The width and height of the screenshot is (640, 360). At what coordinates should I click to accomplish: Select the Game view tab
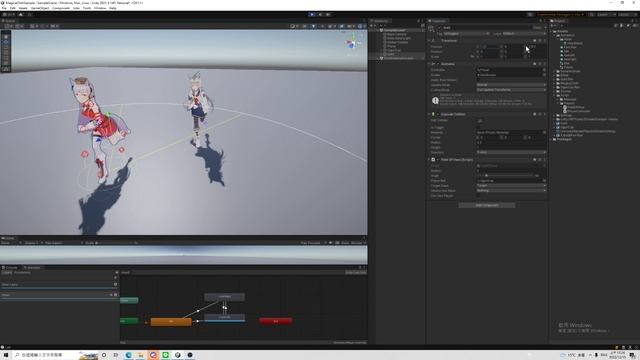(8, 238)
